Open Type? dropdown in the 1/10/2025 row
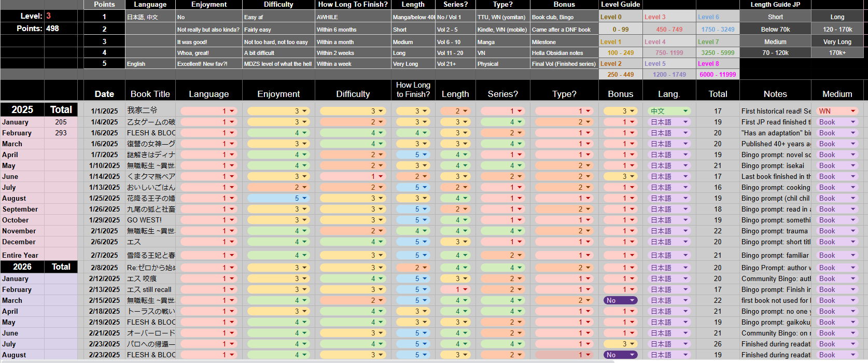Image resolution: width=868 pixels, height=363 pixels. tap(564, 165)
